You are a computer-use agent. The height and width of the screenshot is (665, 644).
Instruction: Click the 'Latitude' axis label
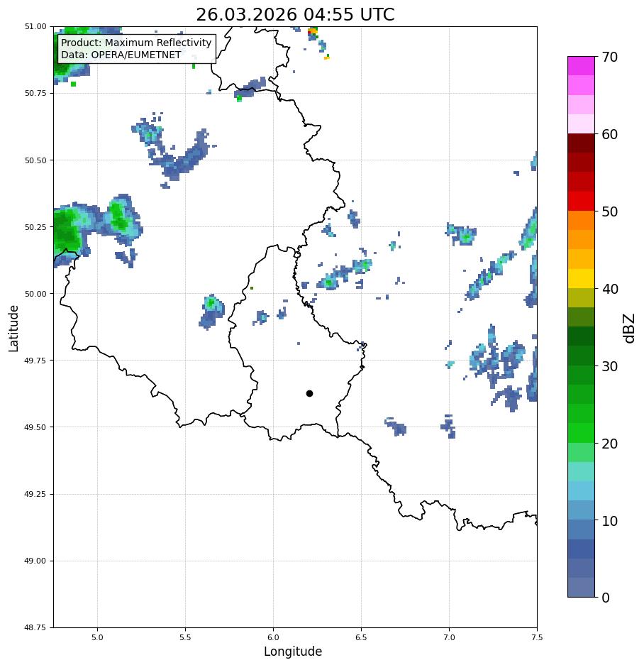click(x=13, y=329)
